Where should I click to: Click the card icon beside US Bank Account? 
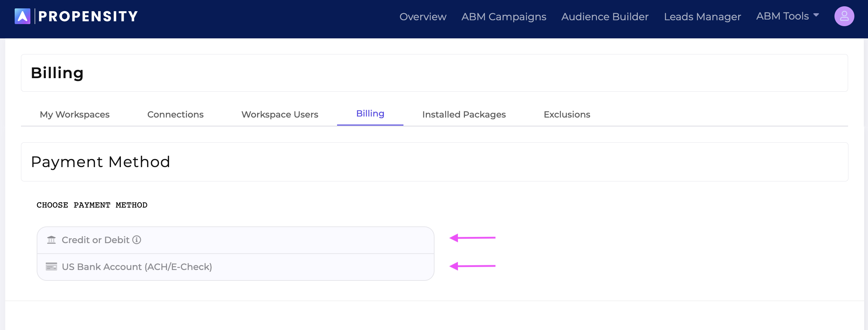(51, 267)
